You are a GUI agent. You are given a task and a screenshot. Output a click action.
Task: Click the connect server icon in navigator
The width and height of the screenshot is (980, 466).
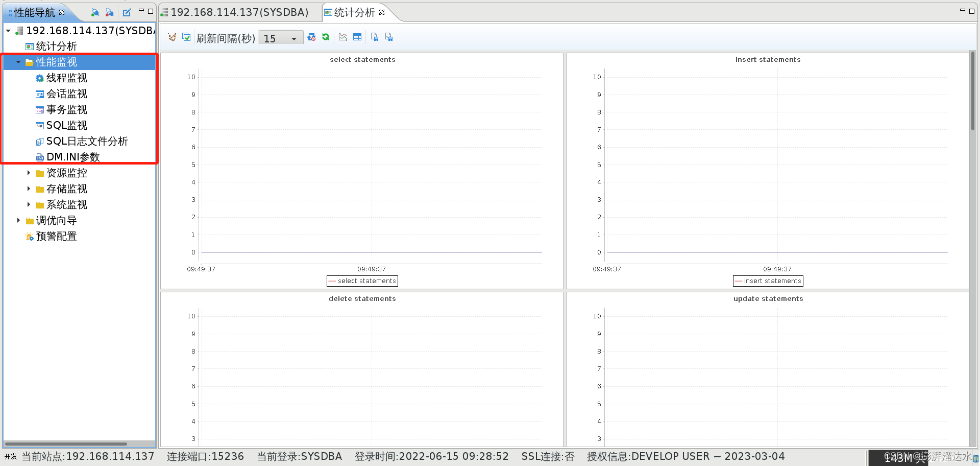[95, 12]
